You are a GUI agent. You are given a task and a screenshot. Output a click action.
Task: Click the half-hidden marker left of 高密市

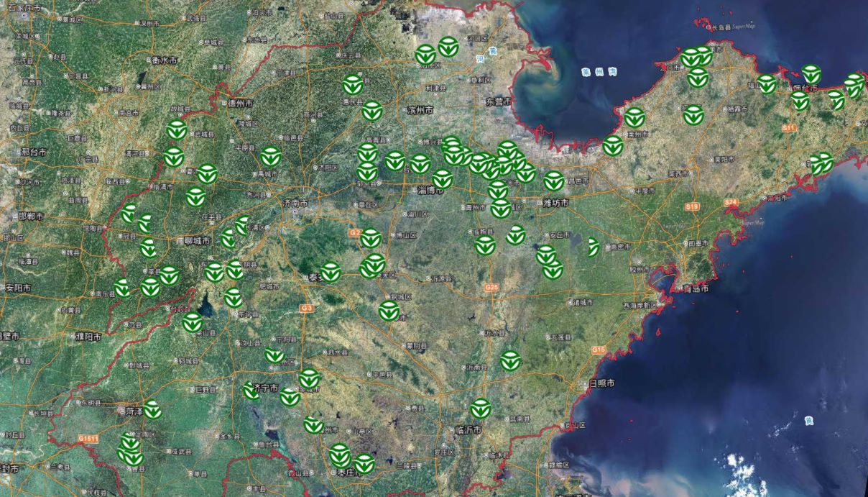(593, 247)
